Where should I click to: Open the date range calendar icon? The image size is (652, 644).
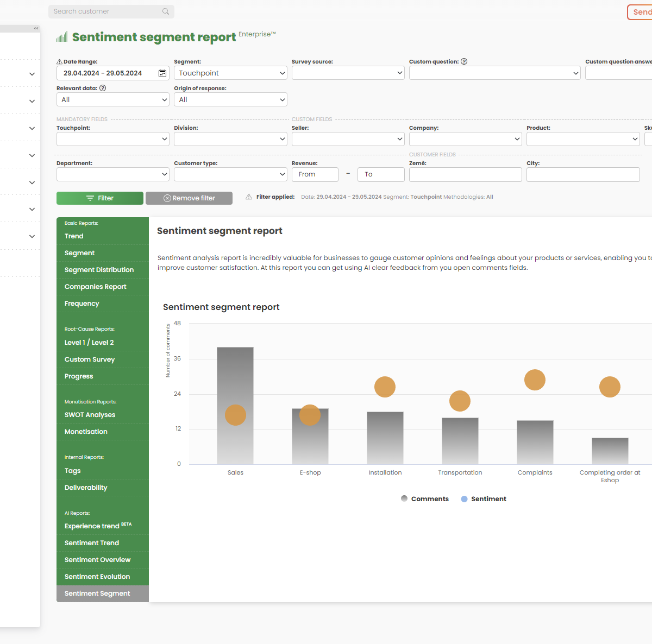(162, 73)
